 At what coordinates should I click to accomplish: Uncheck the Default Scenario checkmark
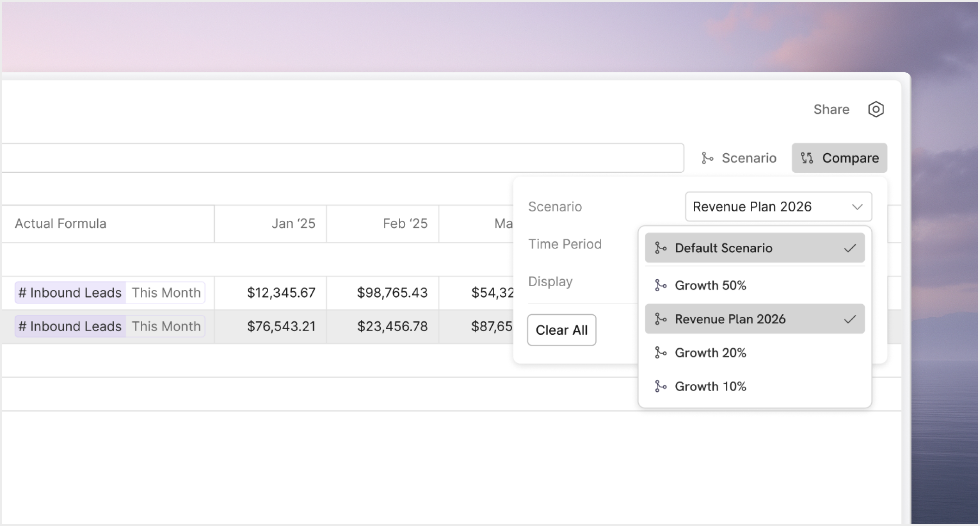(850, 248)
